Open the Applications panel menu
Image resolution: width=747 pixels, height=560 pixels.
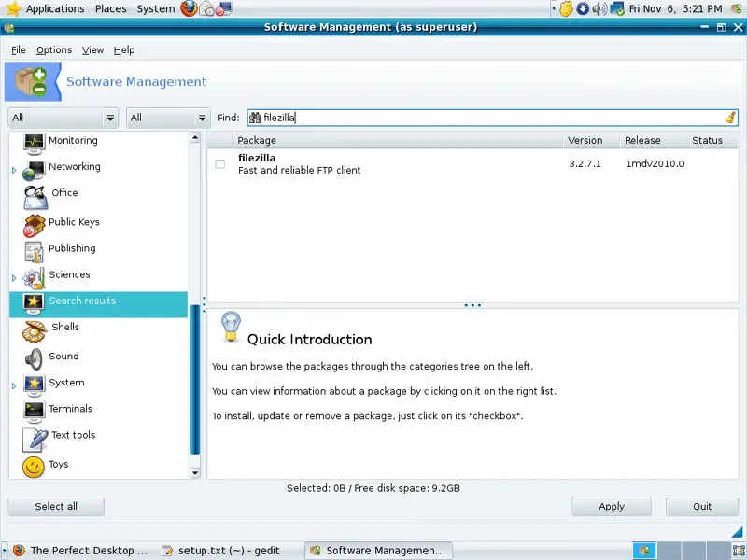click(x=55, y=8)
